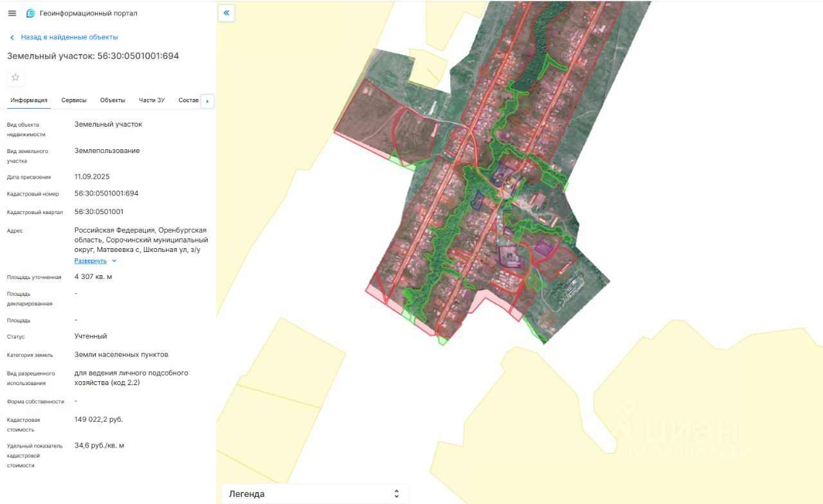Collapse the side panel with double-chevron button
823x504 pixels.
[226, 13]
